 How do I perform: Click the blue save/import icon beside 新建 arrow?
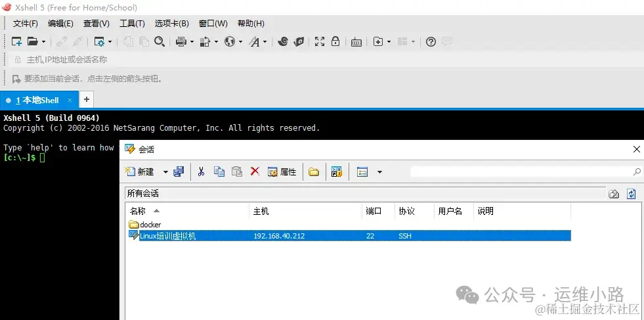point(179,171)
